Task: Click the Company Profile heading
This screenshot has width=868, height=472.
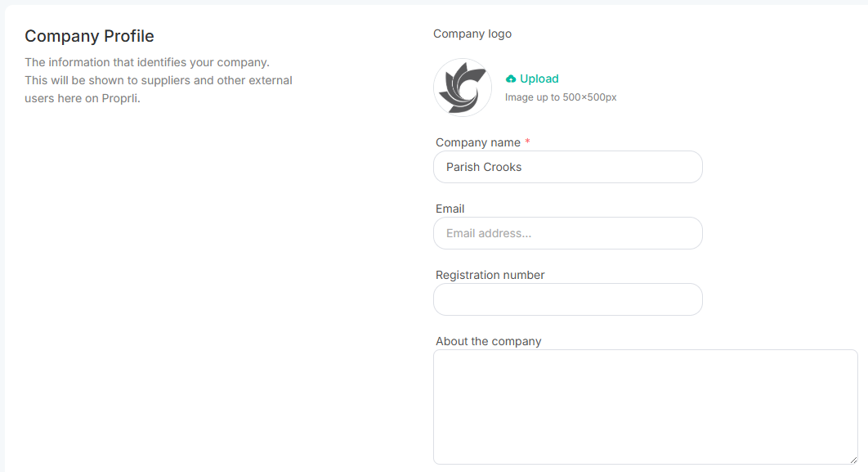Action: coord(89,36)
